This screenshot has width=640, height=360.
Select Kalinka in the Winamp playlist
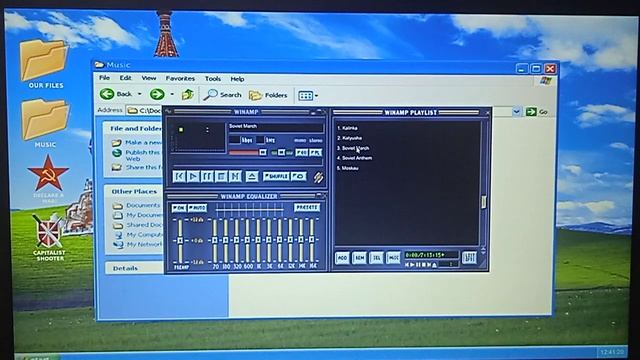(x=347, y=128)
